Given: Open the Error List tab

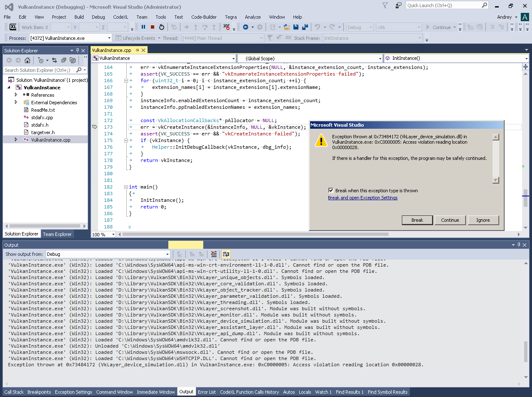Looking at the screenshot, I should click(x=207, y=392).
